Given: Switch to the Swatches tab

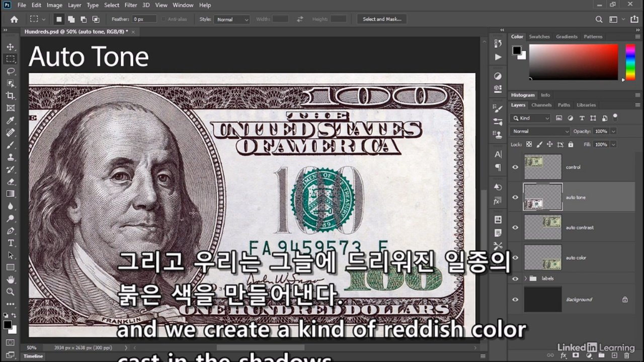Looking at the screenshot, I should [x=539, y=37].
